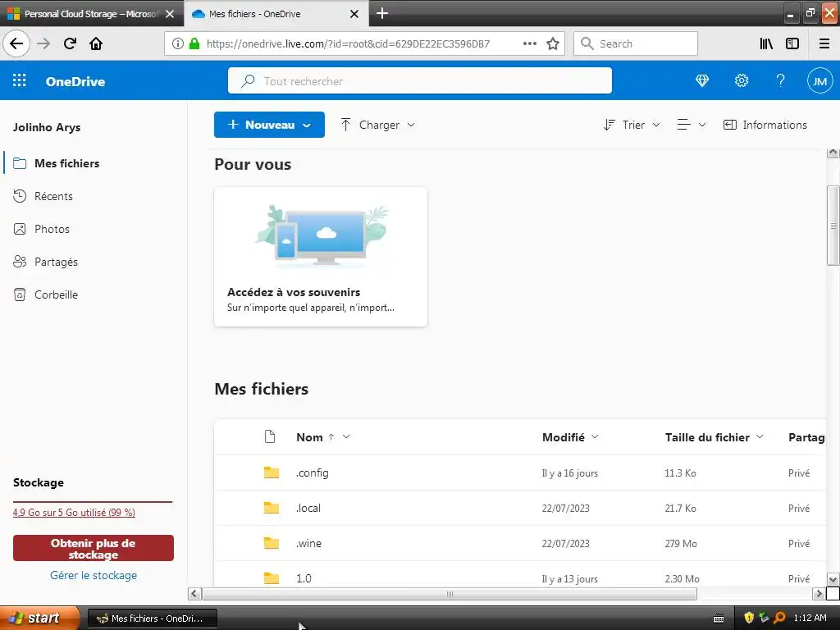Click the storage usage progress bar
This screenshot has height=630, width=840.
[93, 502]
